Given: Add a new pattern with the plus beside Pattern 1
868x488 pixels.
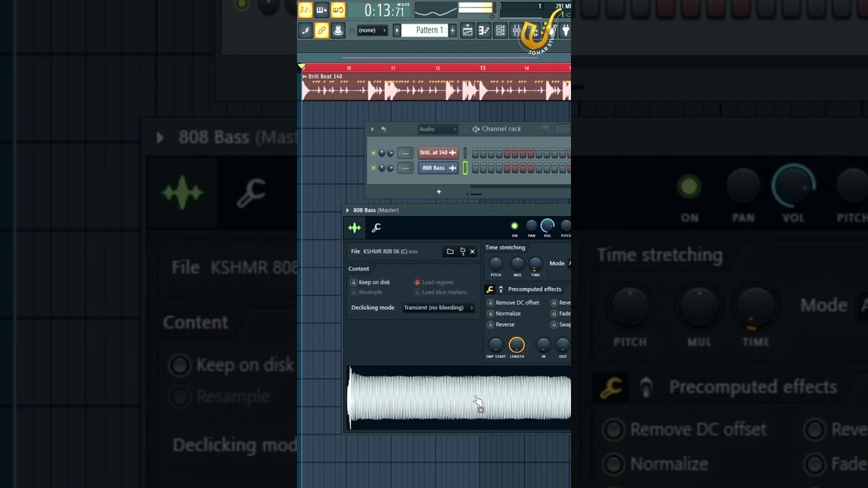Looking at the screenshot, I should [452, 30].
